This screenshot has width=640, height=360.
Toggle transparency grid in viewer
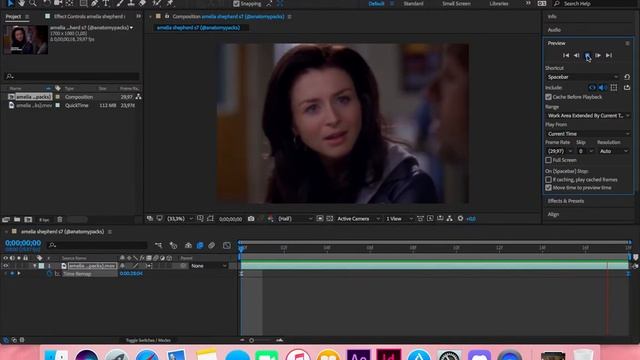[330, 219]
